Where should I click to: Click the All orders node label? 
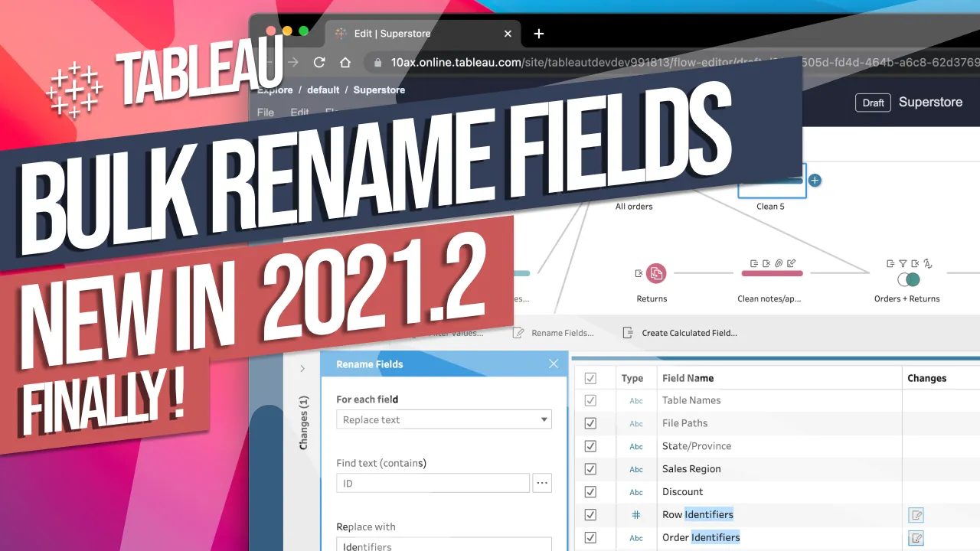pos(634,207)
